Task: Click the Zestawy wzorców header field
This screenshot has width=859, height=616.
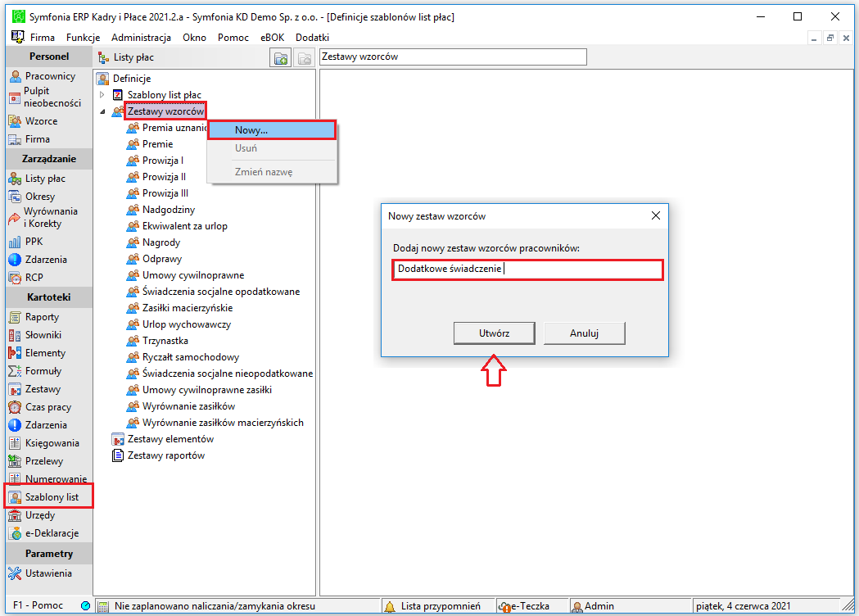Action: point(453,57)
